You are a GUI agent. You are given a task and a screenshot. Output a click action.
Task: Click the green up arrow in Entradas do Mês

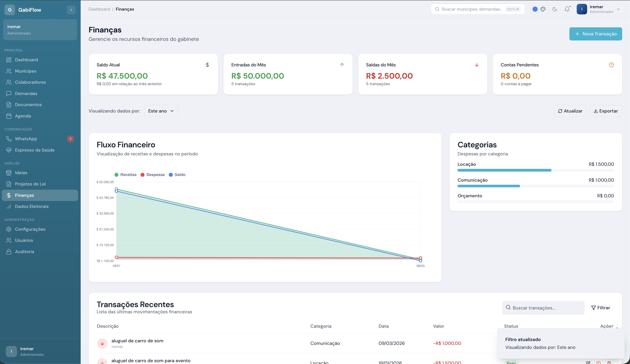[x=342, y=65]
